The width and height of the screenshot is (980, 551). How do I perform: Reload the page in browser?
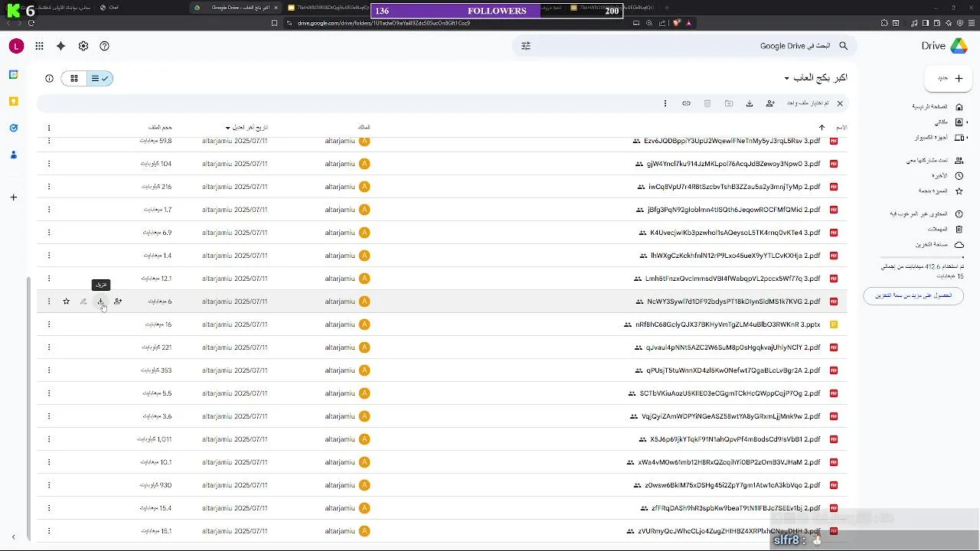click(31, 23)
